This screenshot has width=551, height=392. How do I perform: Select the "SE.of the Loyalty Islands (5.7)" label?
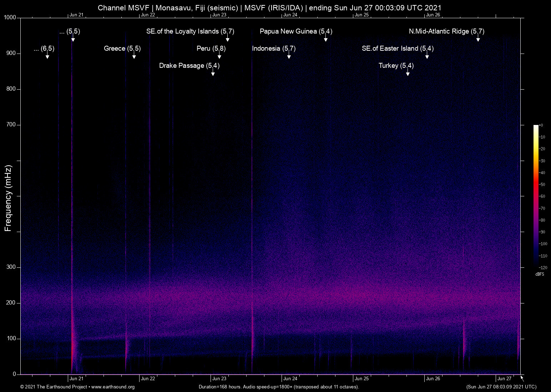(190, 31)
